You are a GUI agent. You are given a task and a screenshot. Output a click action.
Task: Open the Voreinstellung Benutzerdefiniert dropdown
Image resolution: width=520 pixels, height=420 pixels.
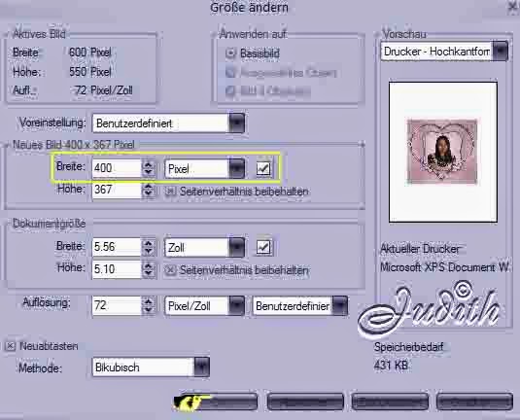[168, 123]
